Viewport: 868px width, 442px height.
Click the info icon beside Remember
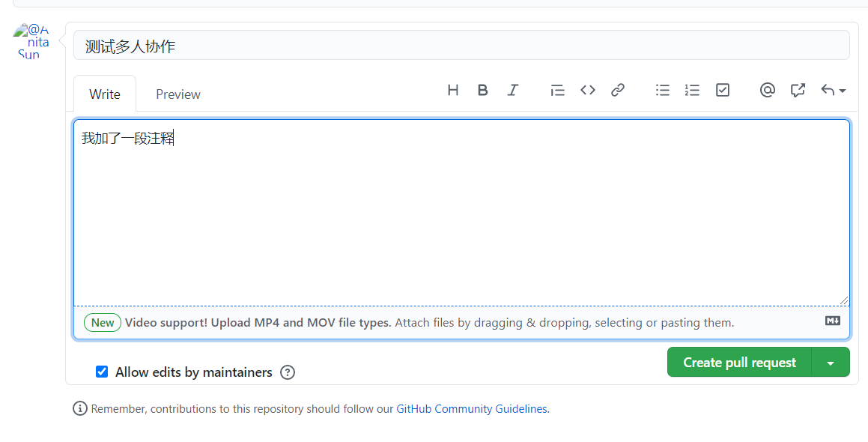[x=80, y=409]
